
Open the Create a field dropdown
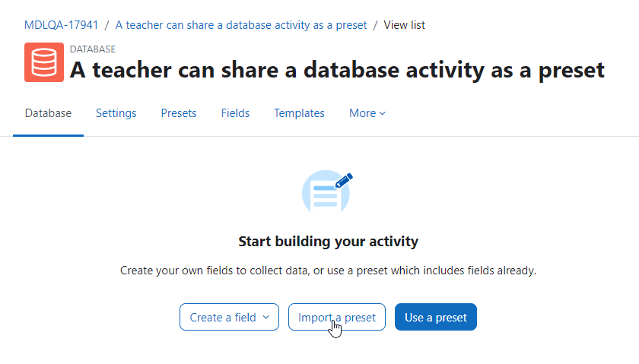229,317
